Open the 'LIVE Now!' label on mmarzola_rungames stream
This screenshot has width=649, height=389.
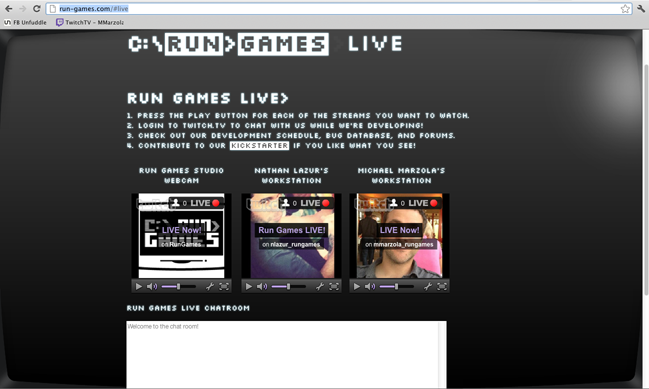[399, 230]
